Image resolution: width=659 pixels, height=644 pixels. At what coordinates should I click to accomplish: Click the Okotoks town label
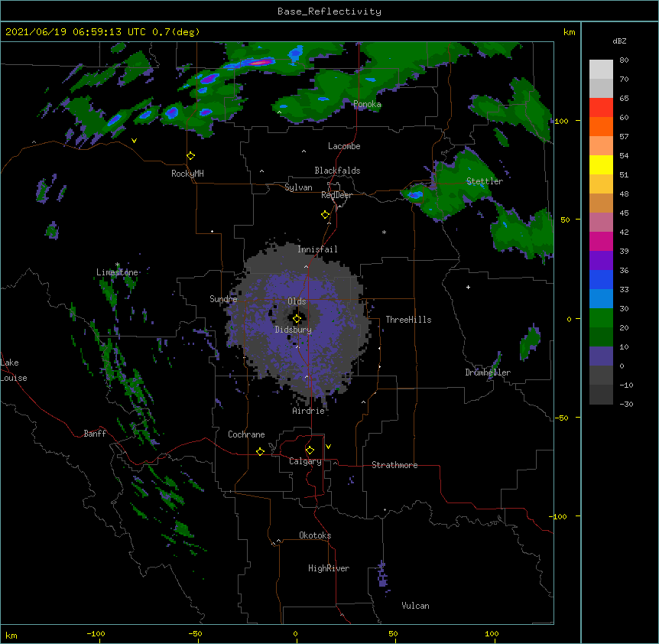point(315,535)
